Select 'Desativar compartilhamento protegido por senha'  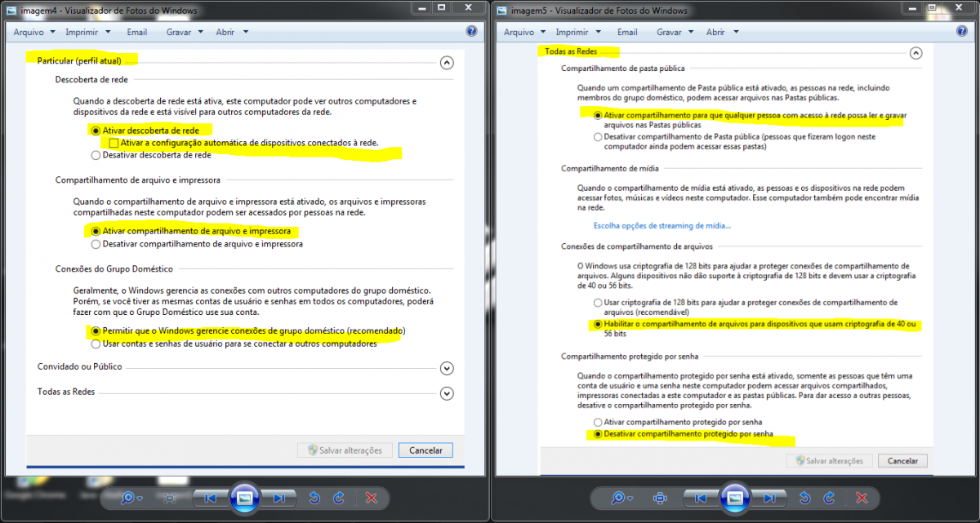click(599, 434)
